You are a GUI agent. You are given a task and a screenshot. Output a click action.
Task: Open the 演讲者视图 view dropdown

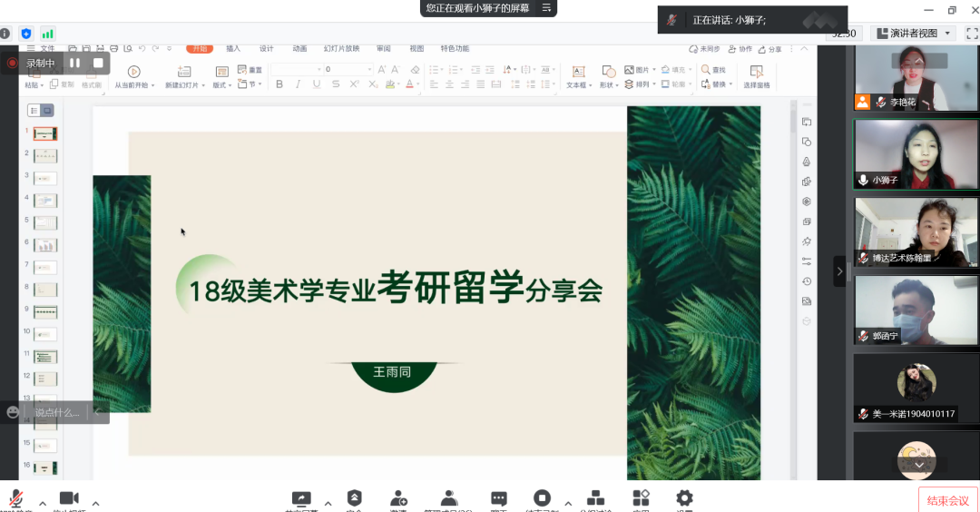[913, 34]
